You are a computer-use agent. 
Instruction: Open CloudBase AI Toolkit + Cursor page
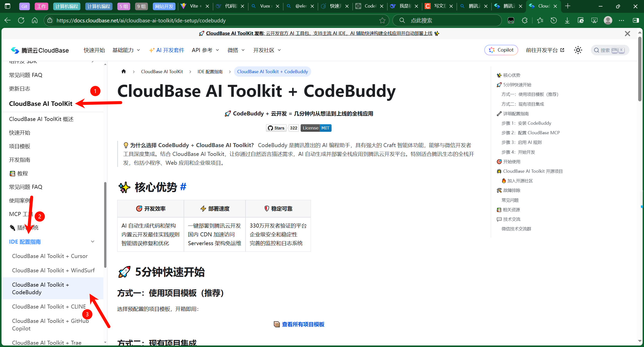50,256
